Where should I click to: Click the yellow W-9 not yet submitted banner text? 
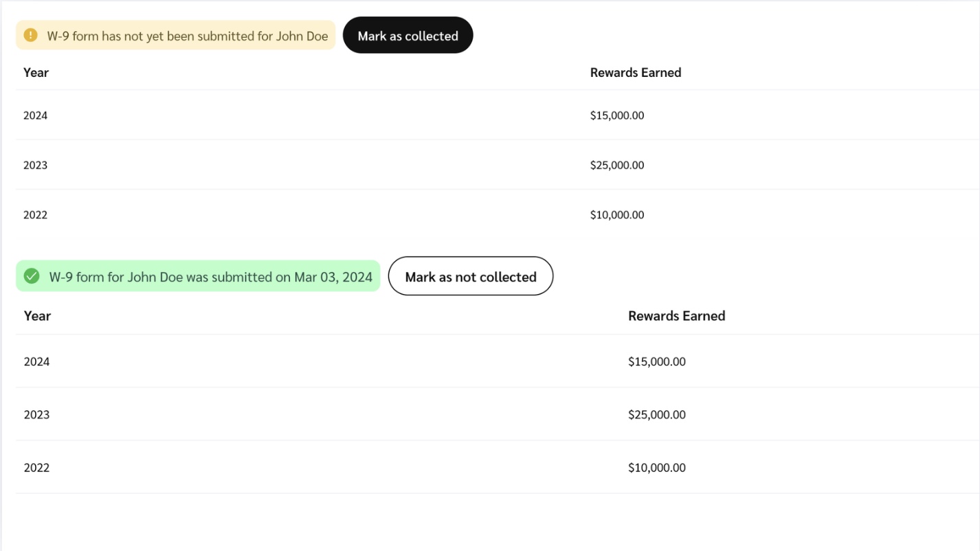point(187,36)
